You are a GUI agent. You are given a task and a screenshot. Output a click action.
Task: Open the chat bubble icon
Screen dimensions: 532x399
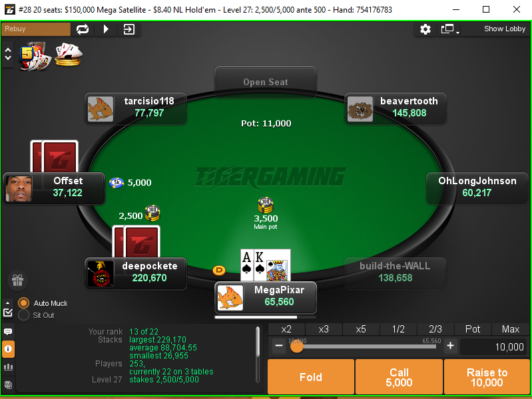click(8, 332)
